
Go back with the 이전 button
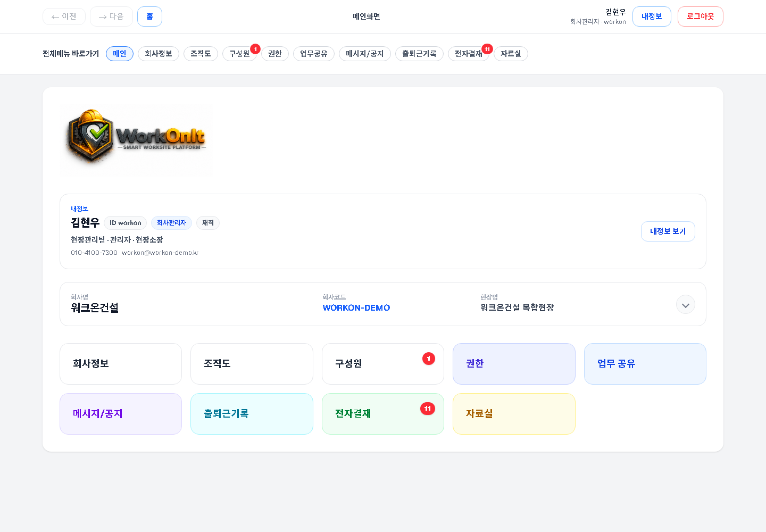point(64,16)
